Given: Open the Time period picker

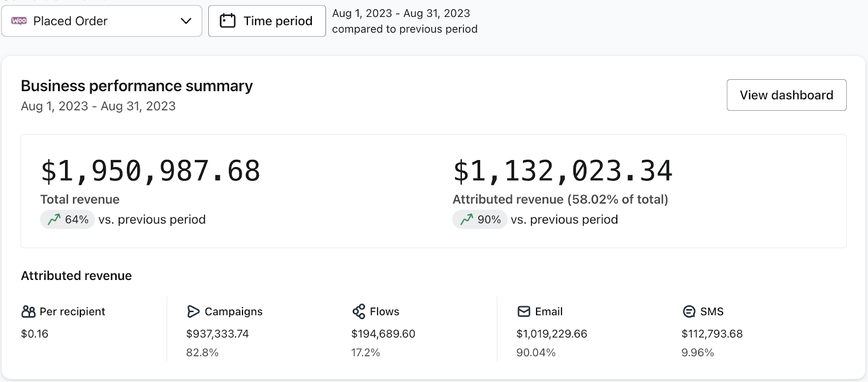Looking at the screenshot, I should [x=267, y=21].
